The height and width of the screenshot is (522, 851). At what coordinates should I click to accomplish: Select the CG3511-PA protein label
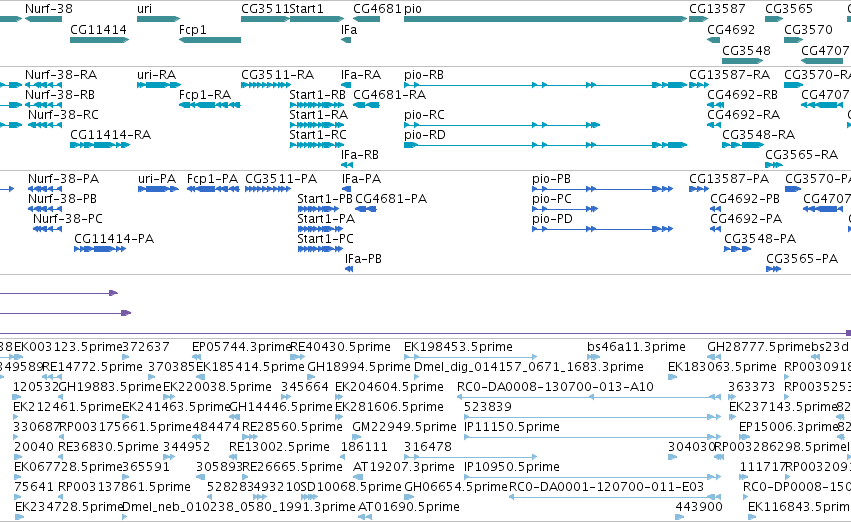[x=281, y=179]
